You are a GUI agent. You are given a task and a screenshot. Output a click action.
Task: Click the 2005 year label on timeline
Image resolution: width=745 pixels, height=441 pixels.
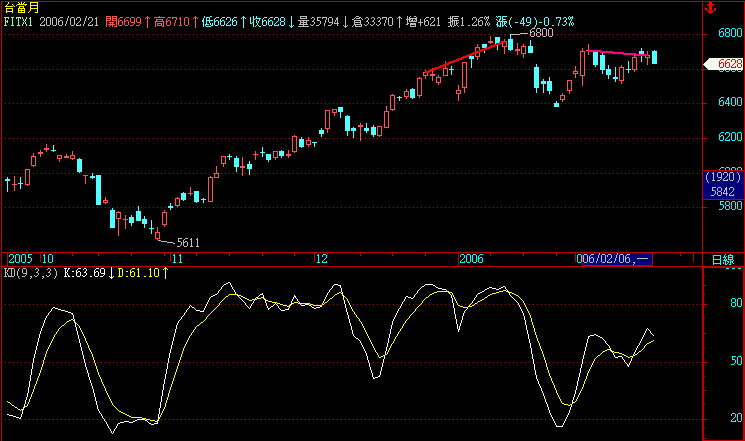point(19,259)
